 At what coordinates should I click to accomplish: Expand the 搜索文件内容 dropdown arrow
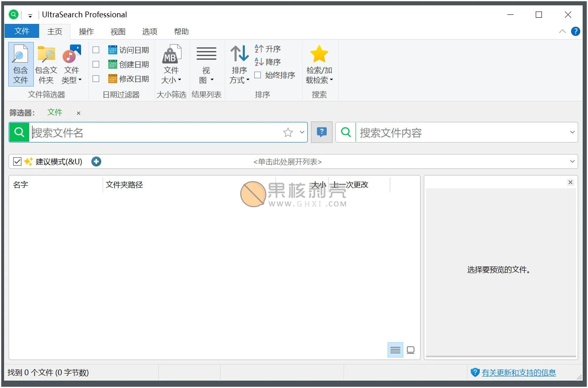pyautogui.click(x=572, y=132)
